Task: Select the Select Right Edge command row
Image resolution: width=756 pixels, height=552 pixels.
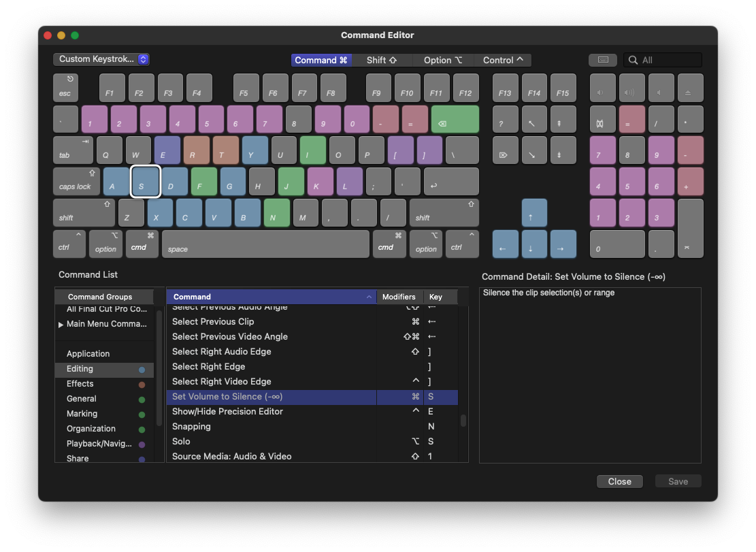Action: click(312, 366)
